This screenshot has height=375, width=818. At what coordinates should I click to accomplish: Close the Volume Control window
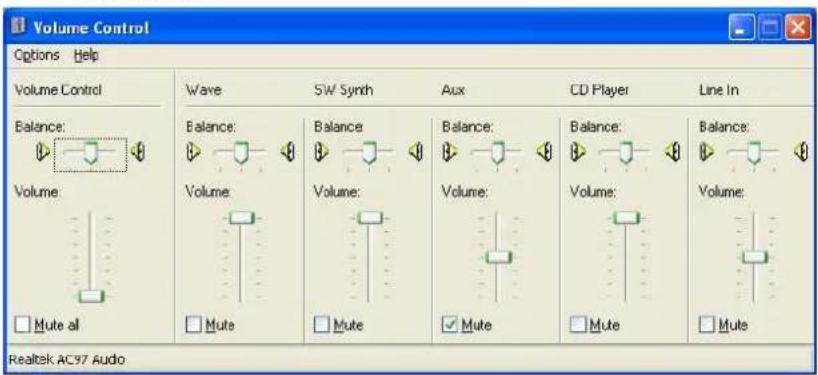tap(798, 27)
